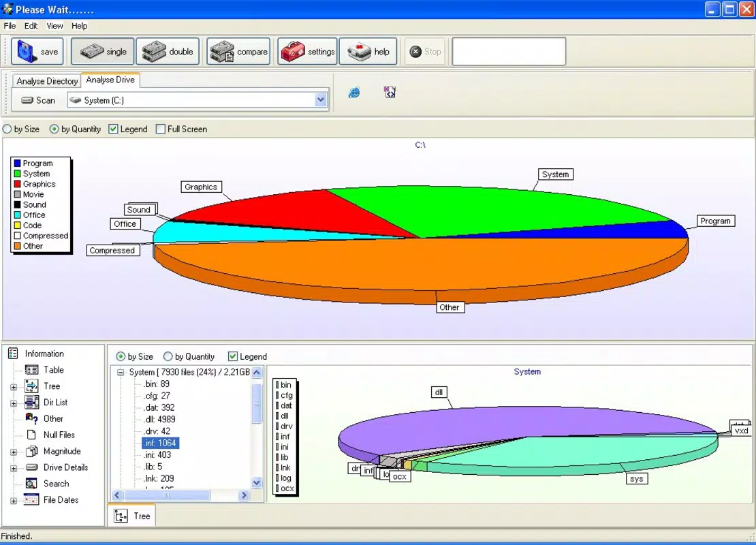Open the compare tool

point(238,52)
